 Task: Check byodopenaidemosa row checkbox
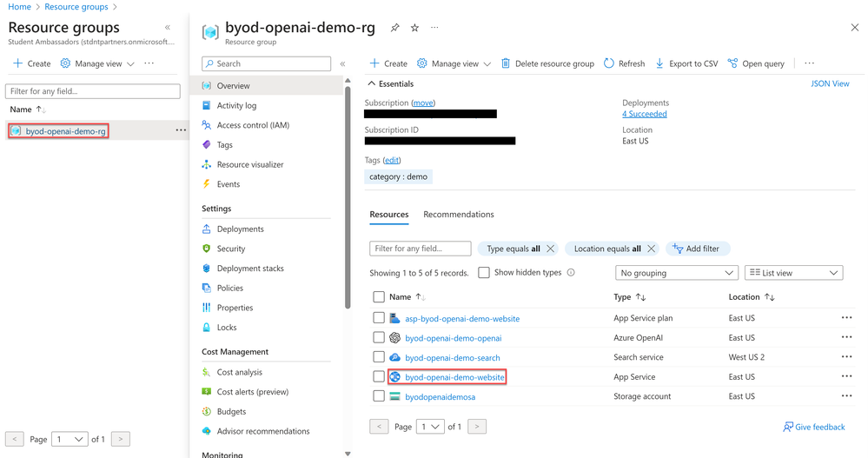379,396
